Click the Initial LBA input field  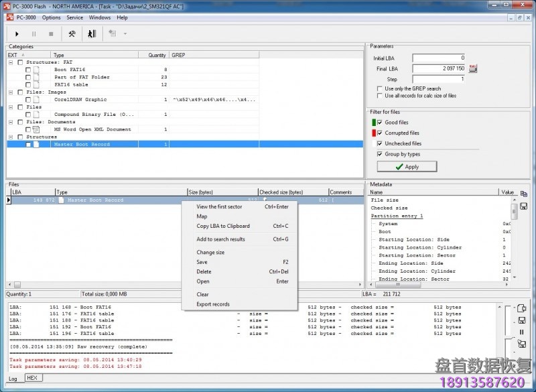tap(439, 58)
